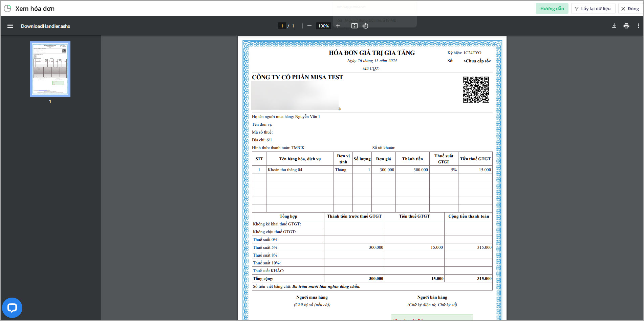Click the Người bán hàng label
This screenshot has width=644, height=321.
click(432, 297)
